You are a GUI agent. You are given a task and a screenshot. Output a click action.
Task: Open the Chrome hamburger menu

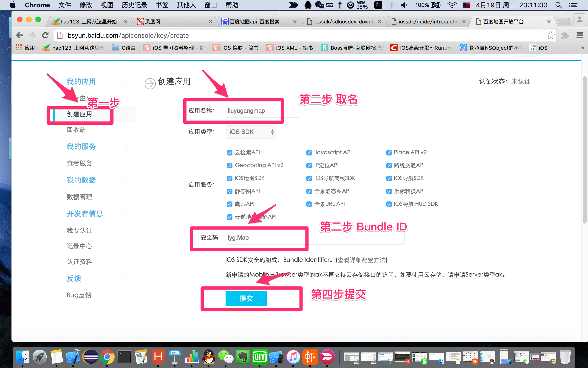(x=580, y=35)
